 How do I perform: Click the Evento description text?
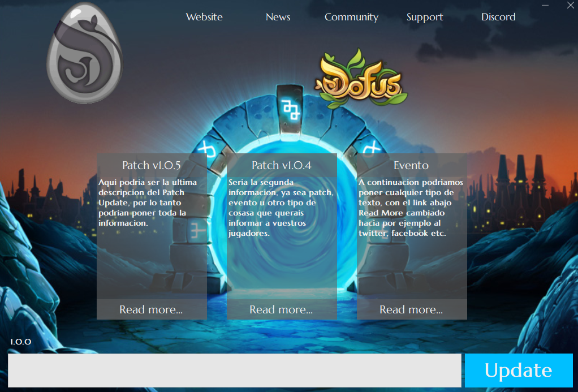point(411,208)
